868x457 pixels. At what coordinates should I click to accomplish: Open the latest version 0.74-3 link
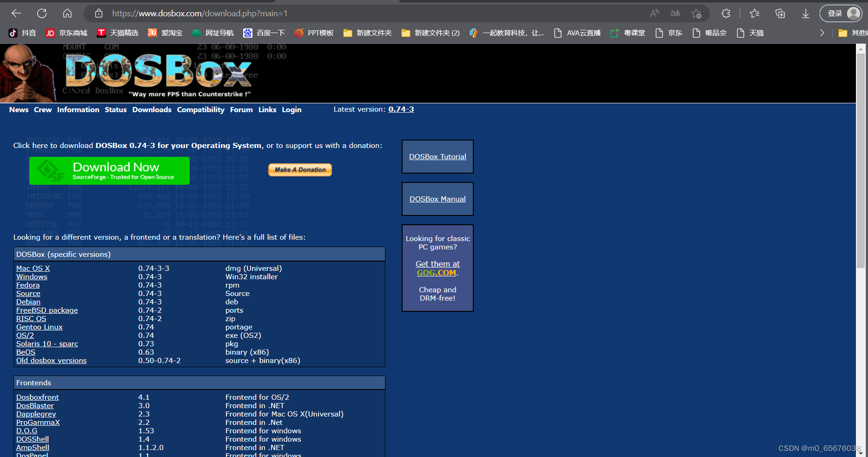[401, 109]
